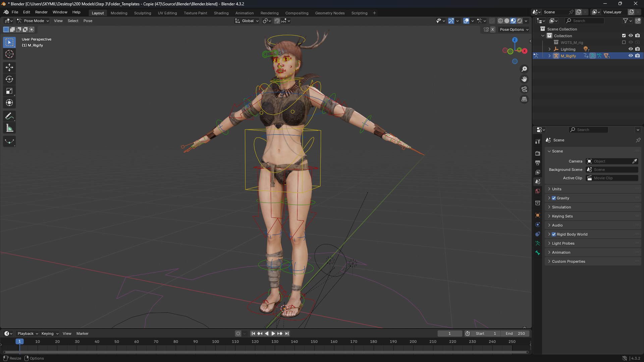The image size is (644, 362).
Task: Jump to the timeline start frame
Action: click(253, 334)
